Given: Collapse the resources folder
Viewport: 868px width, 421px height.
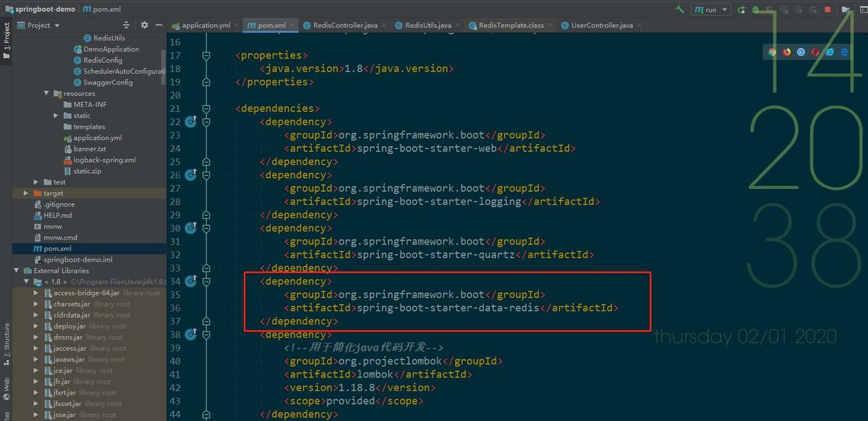Looking at the screenshot, I should (47, 93).
